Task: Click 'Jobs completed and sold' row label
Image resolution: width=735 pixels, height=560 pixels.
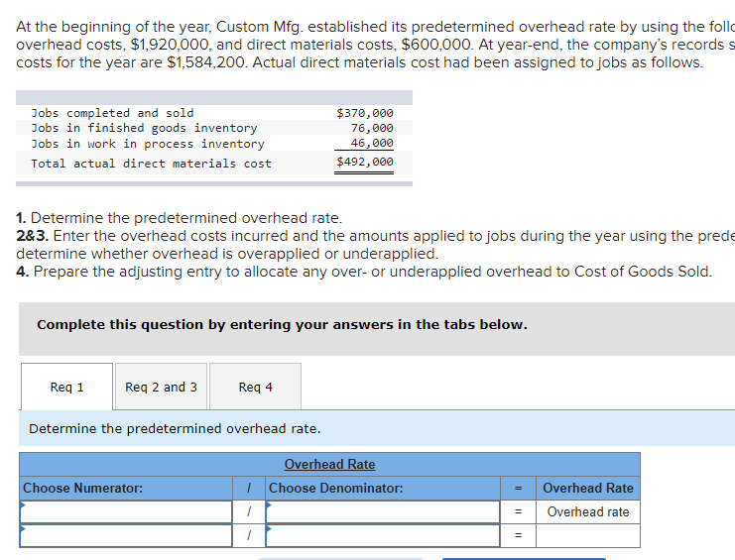Action: 112,113
